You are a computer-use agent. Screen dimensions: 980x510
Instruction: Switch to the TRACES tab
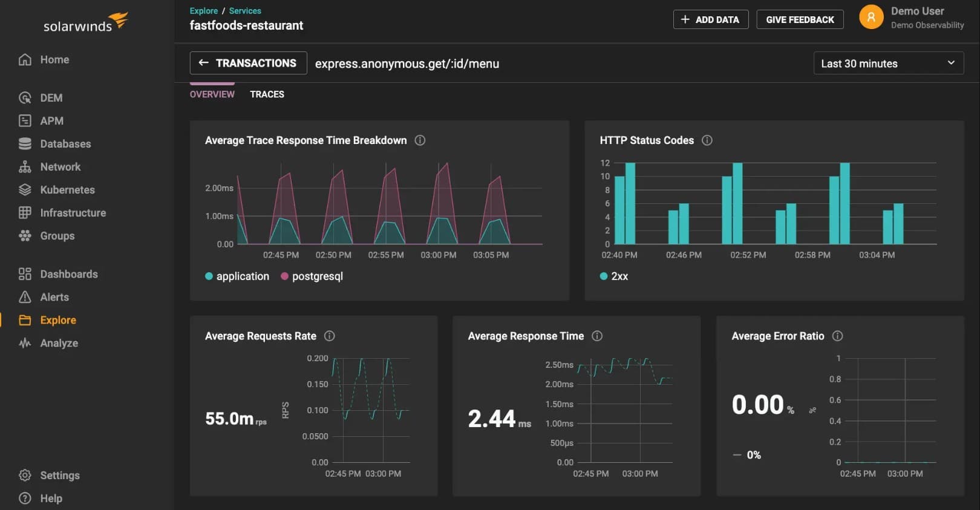coord(267,94)
